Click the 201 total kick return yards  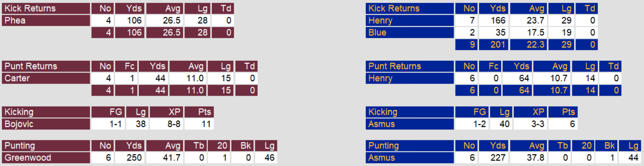pos(497,45)
